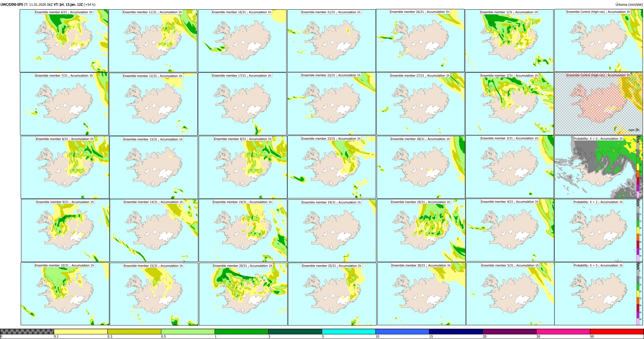The width and height of the screenshot is (644, 339).
Task: Open the Ensemble member 29/31 map
Action: [421, 231]
